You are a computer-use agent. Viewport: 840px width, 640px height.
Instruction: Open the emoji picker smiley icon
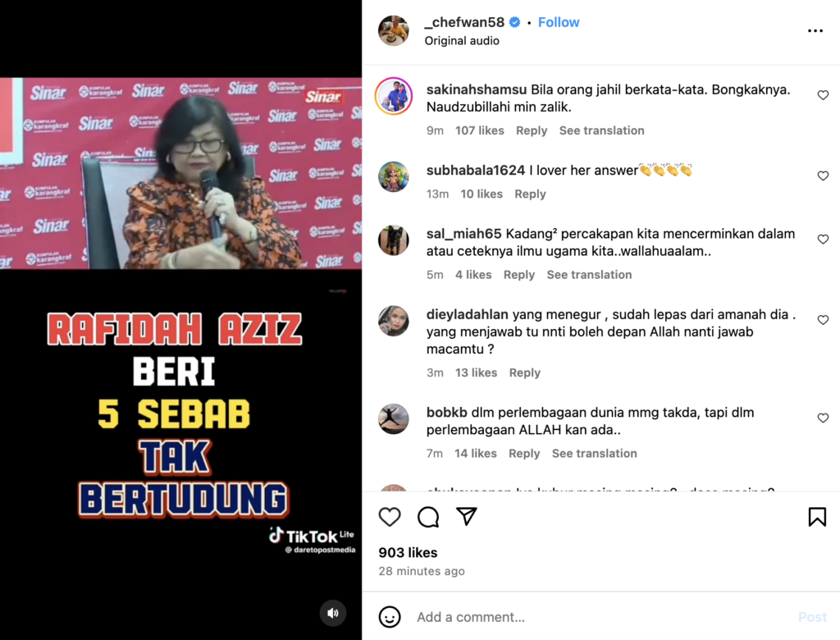(390, 617)
